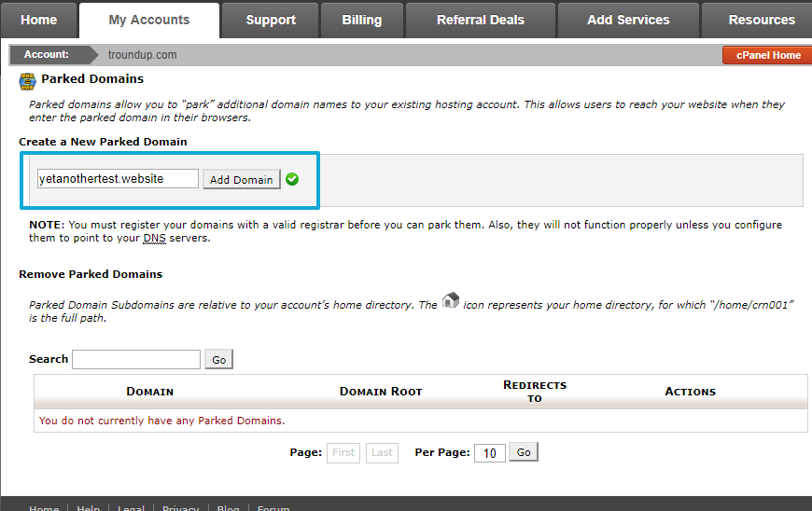Click the Create a New Parked Domain heading

[x=103, y=142]
